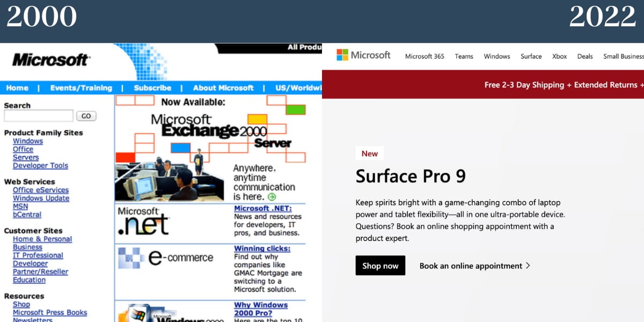Open the Partner/Reseller link
The width and height of the screenshot is (644, 322).
[x=41, y=272]
